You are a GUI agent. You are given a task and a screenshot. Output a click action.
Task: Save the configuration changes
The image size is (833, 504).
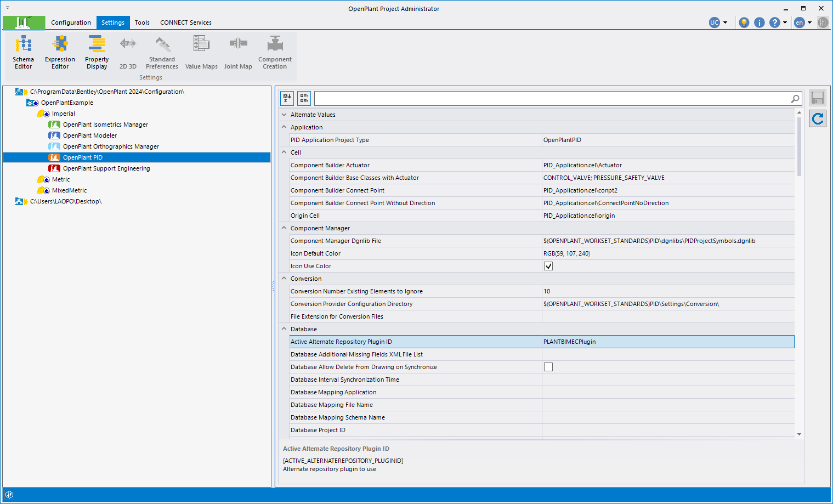(818, 98)
